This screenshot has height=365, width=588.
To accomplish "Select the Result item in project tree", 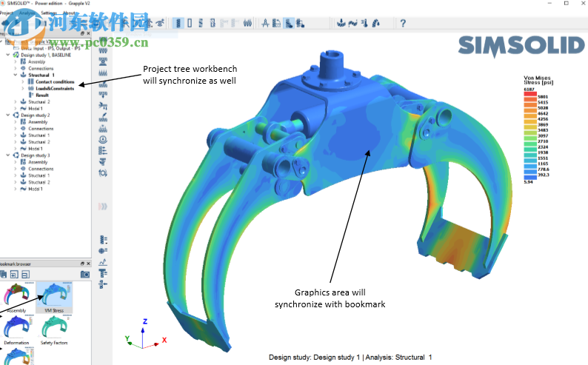I will click(42, 96).
